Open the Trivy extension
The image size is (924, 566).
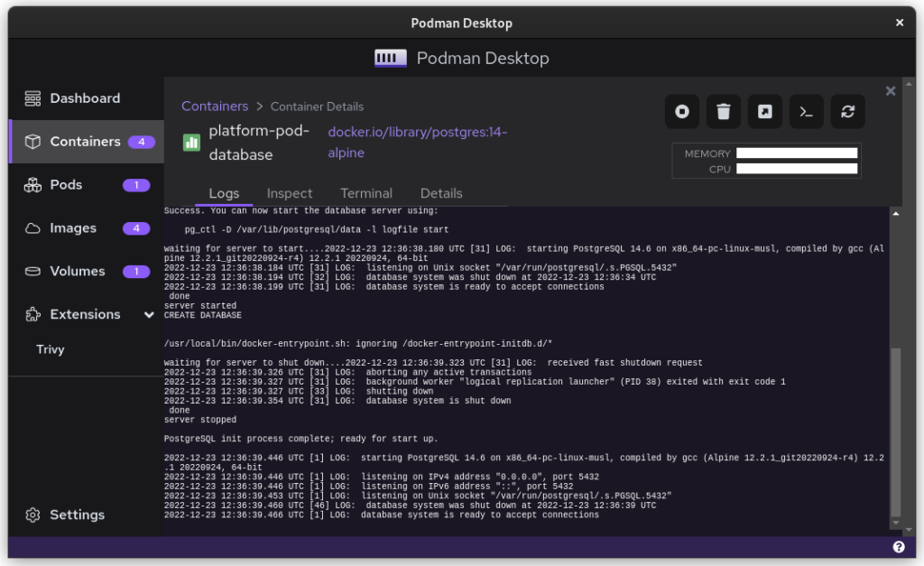point(51,349)
